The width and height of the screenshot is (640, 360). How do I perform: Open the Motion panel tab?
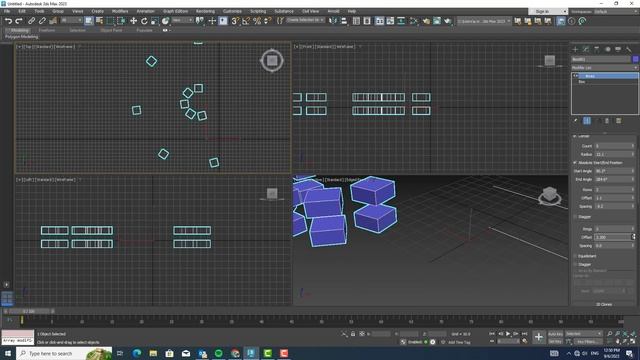607,49
